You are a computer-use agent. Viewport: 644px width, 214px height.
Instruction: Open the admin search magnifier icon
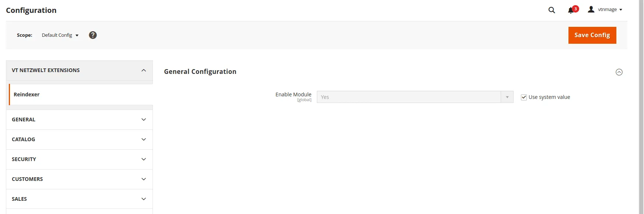click(552, 10)
